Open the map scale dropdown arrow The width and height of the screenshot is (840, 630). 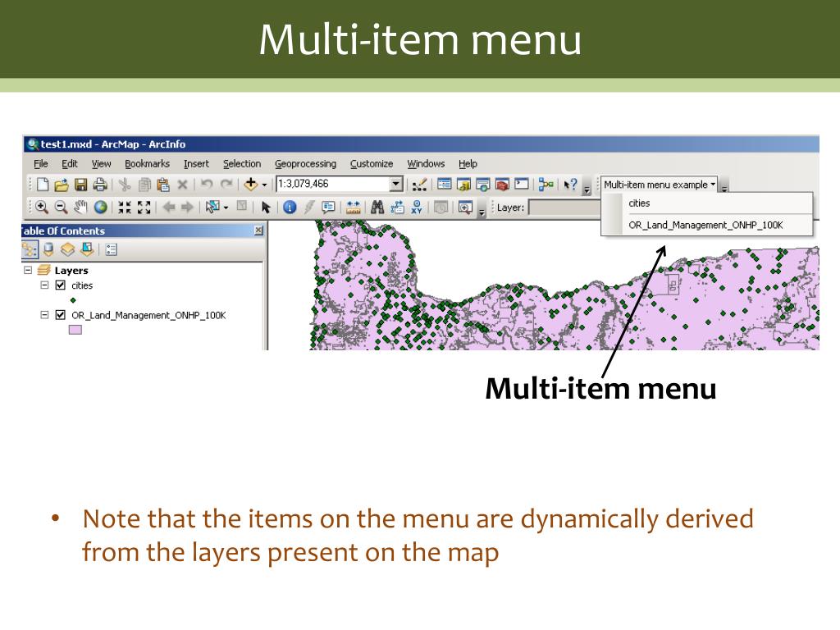(396, 185)
